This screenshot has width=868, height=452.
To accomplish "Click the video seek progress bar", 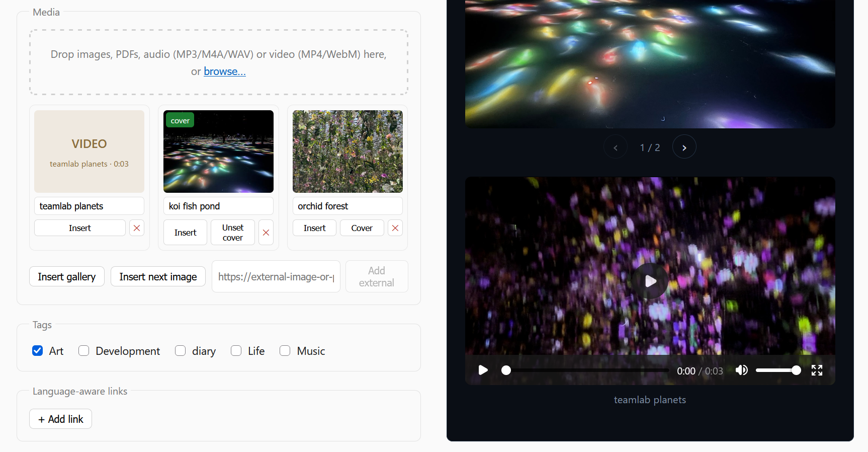I will [584, 370].
